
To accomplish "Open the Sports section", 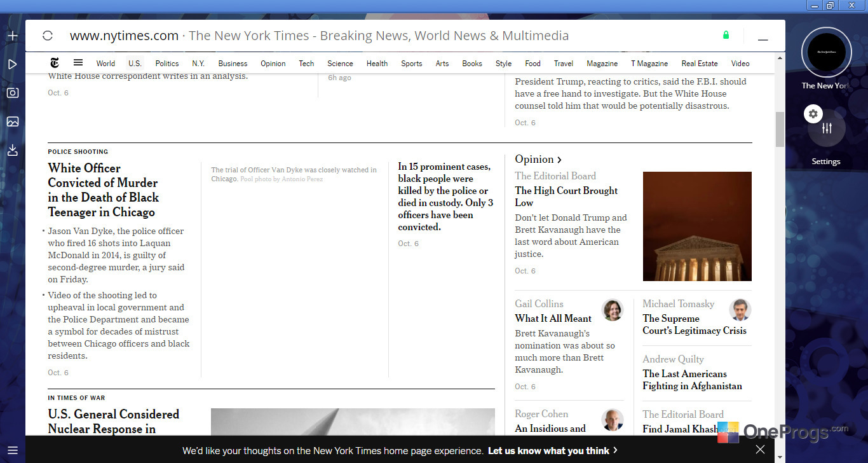I will [x=412, y=64].
